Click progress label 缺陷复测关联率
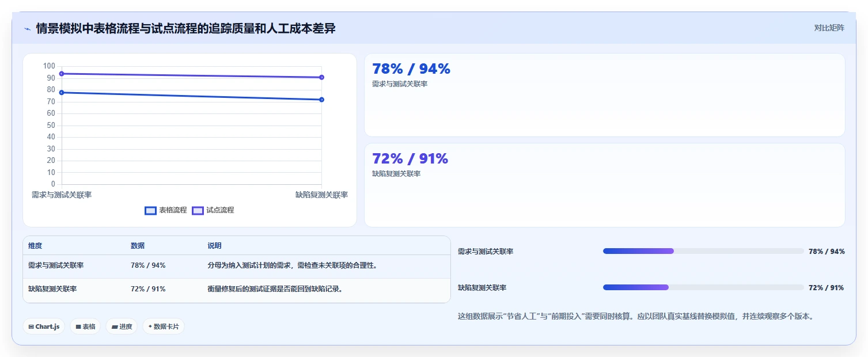Image resolution: width=868 pixels, height=357 pixels. tap(482, 288)
